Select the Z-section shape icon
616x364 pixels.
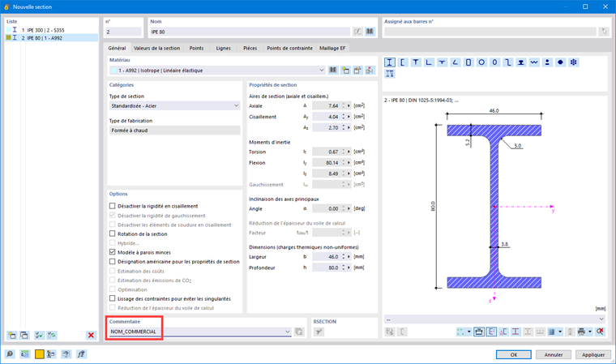click(508, 62)
